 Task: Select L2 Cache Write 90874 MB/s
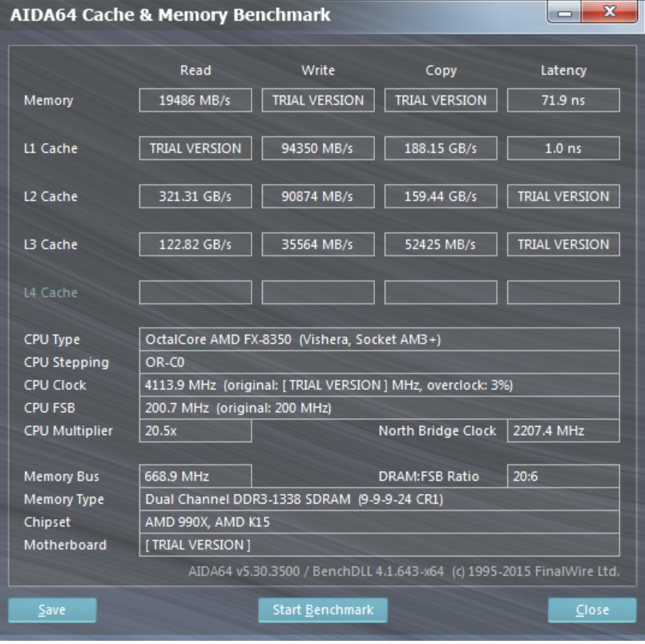pyautogui.click(x=318, y=196)
